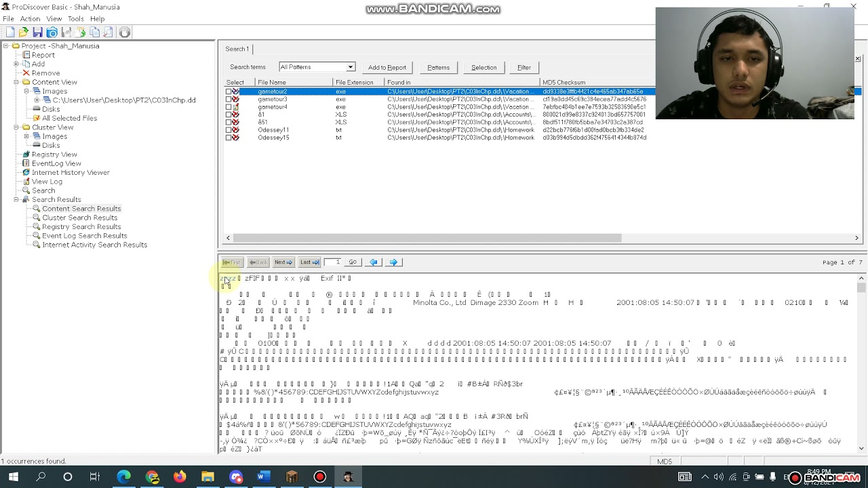Collapse Images node under Content View
868x488 pixels.
pos(26,91)
